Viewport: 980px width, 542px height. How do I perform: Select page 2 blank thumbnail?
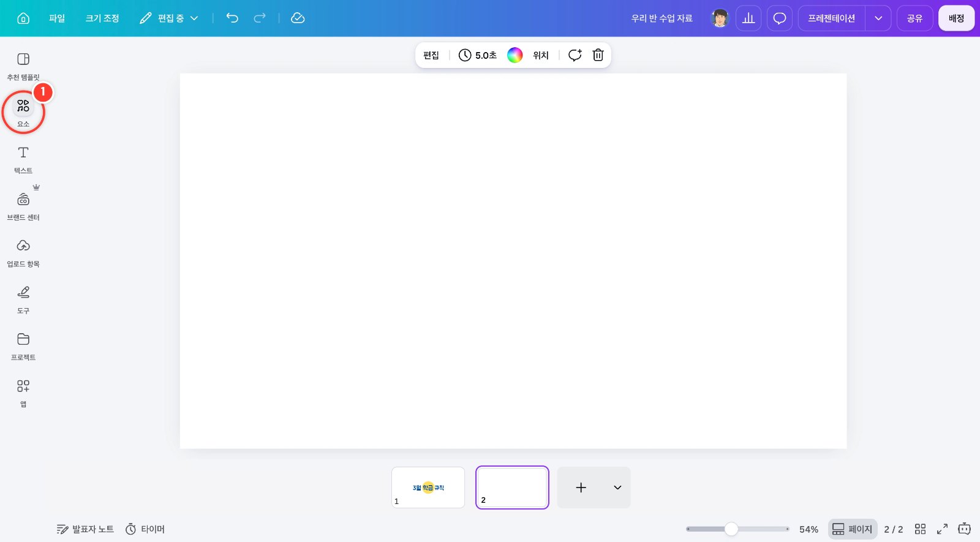[512, 487]
